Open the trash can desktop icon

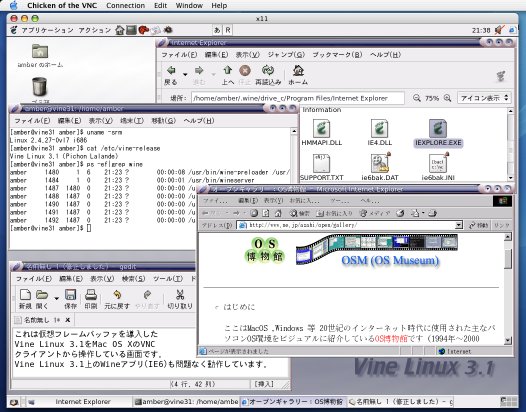[x=40, y=87]
